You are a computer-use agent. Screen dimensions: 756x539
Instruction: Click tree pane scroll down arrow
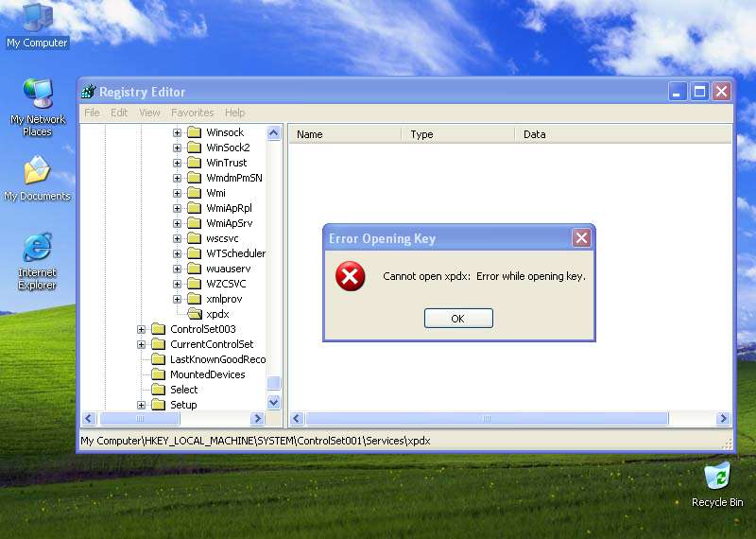[x=273, y=403]
